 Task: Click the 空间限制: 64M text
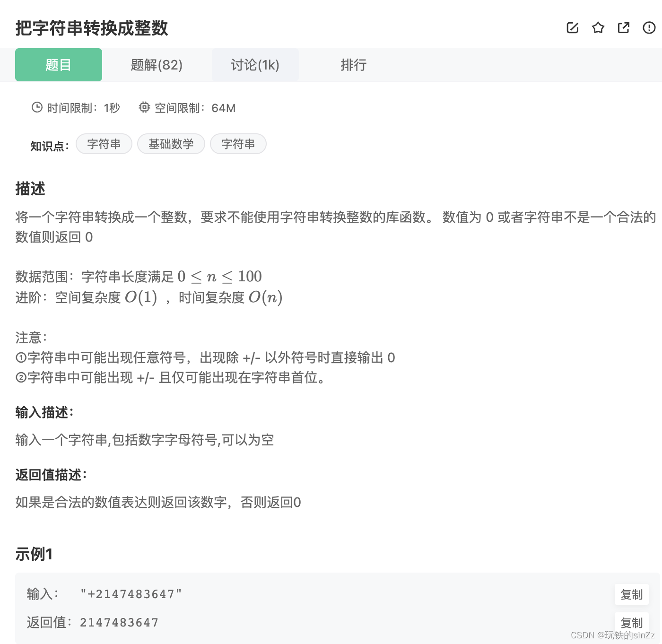(195, 108)
